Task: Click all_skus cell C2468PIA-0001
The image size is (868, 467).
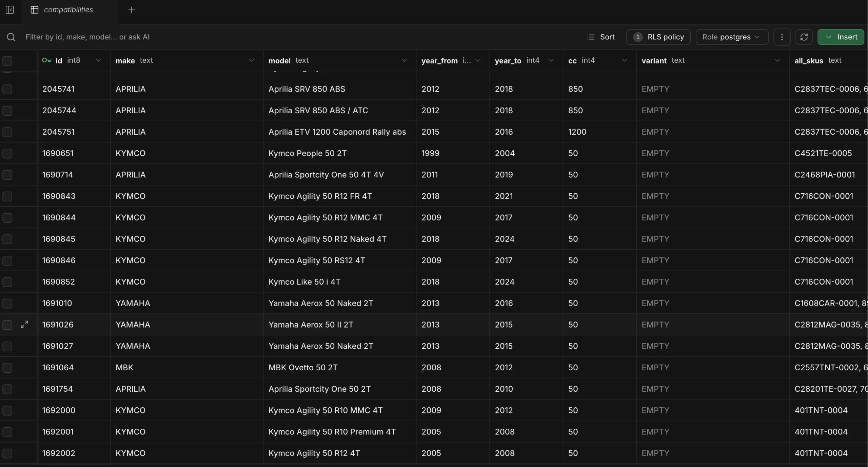Action: (x=829, y=175)
